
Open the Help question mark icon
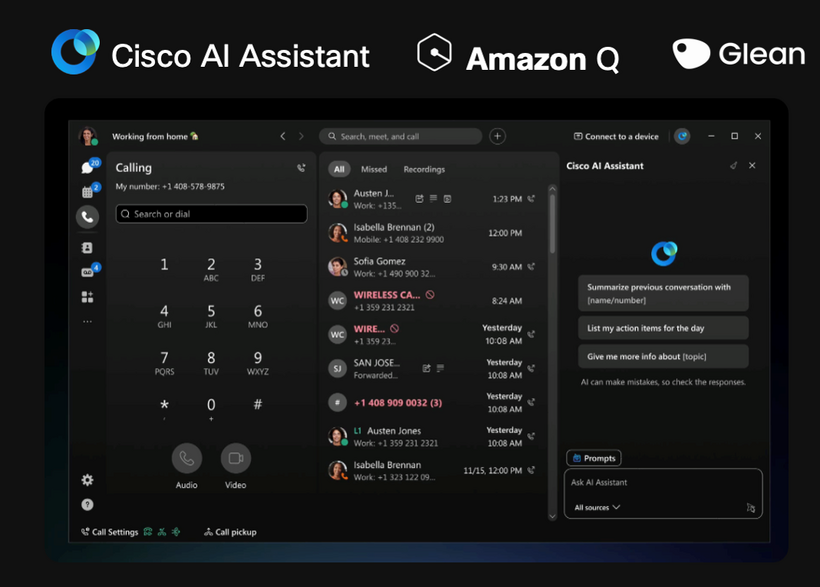87,504
